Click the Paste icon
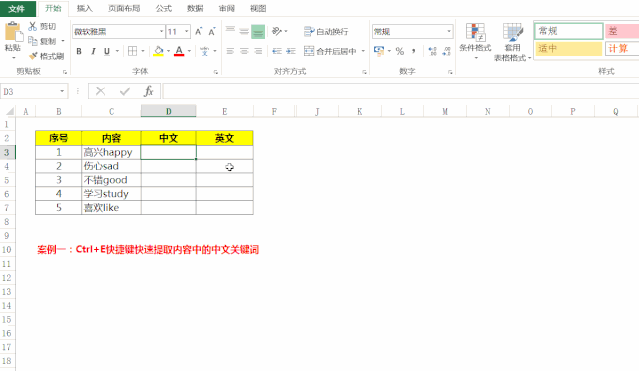Screen dimensions: 639x371 tap(13, 31)
